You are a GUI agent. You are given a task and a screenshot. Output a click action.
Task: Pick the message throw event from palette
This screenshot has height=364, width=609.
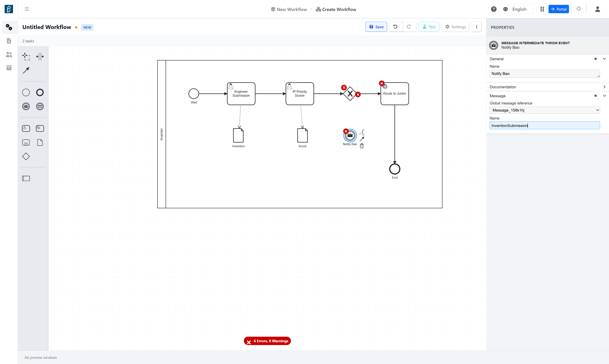tap(26, 107)
